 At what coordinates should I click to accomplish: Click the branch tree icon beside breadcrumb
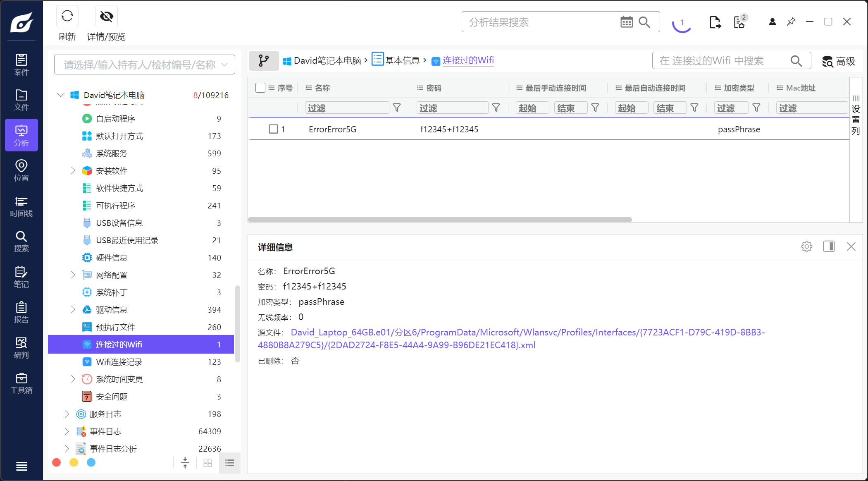[x=263, y=61]
